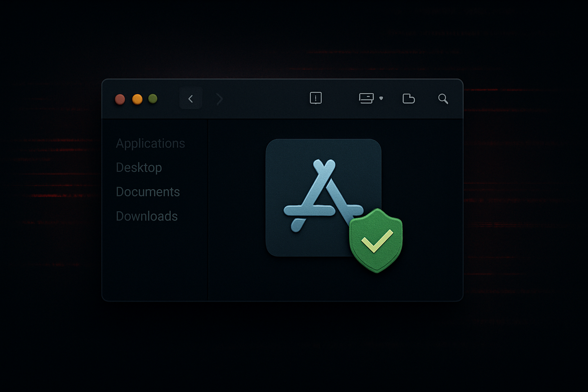Click the view layout icon
This screenshot has height=392, width=588.
tap(366, 98)
